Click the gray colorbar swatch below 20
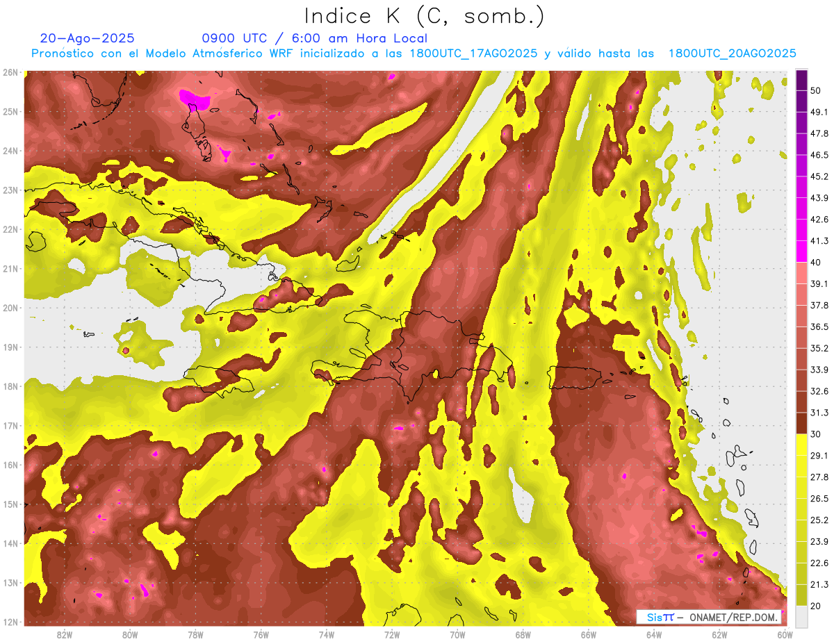Image resolution: width=834 pixels, height=644 pixels. pos(801,616)
